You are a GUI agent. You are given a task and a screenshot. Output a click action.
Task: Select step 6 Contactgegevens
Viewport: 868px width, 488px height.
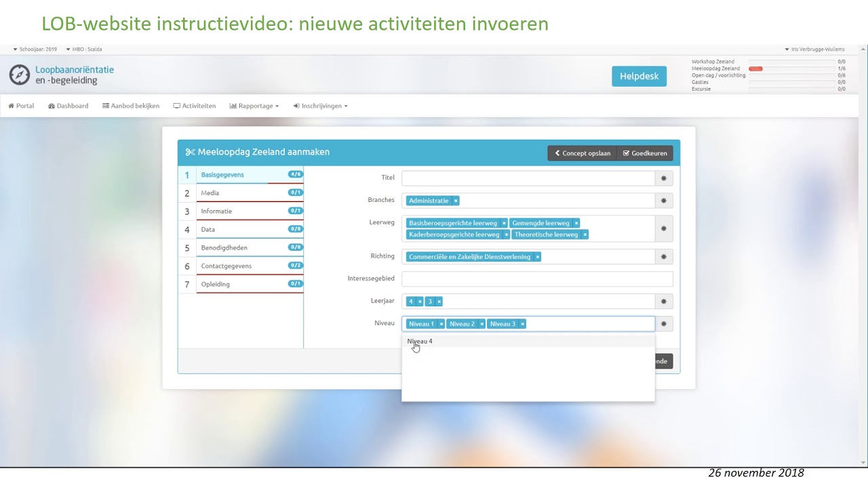coord(241,266)
